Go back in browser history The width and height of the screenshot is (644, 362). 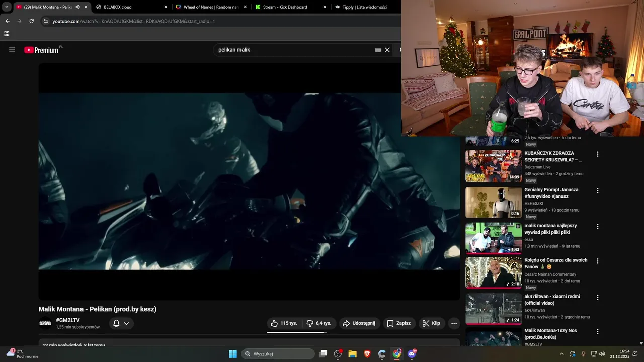[x=7, y=21]
